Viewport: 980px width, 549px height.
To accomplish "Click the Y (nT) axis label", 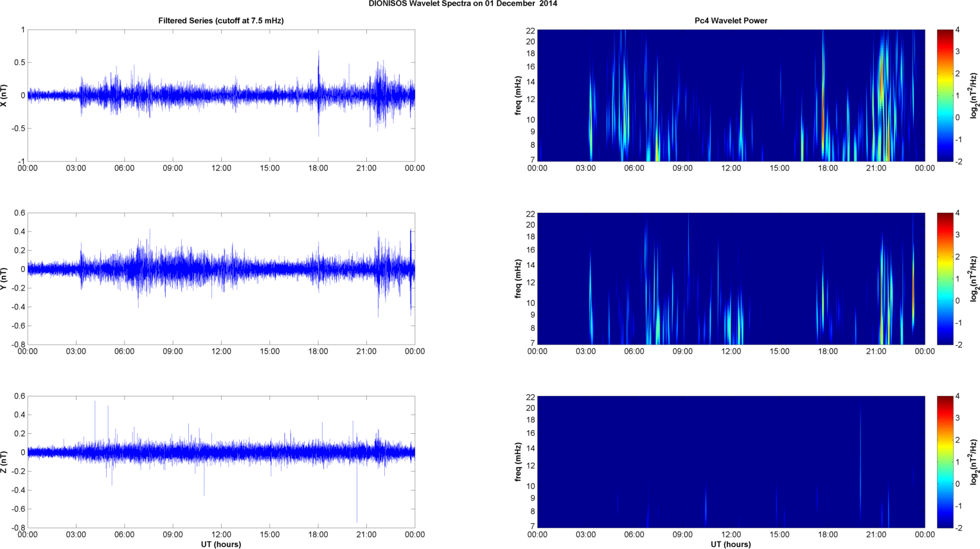I will [4, 278].
